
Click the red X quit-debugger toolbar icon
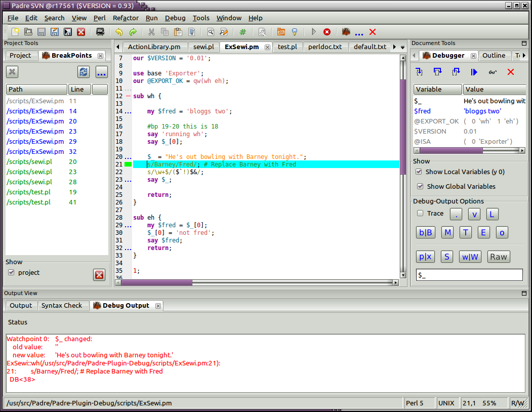coord(373,32)
